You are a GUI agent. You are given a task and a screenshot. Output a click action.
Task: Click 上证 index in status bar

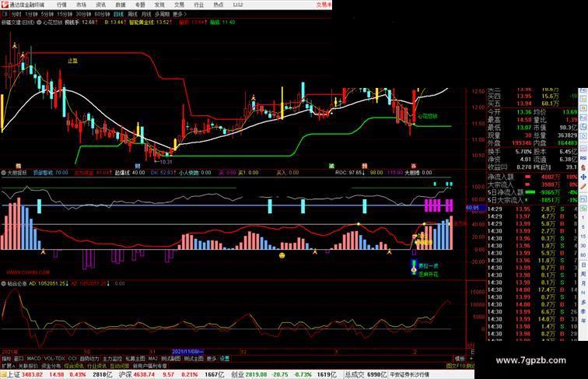(14, 374)
